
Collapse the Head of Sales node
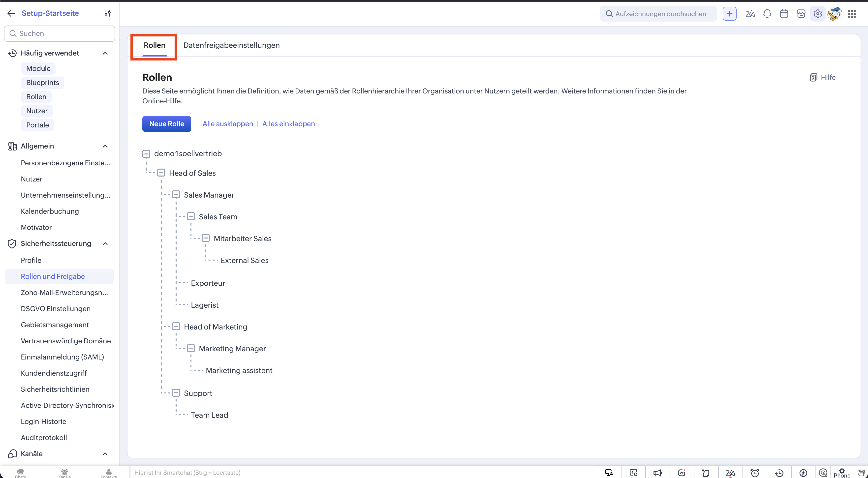point(161,173)
